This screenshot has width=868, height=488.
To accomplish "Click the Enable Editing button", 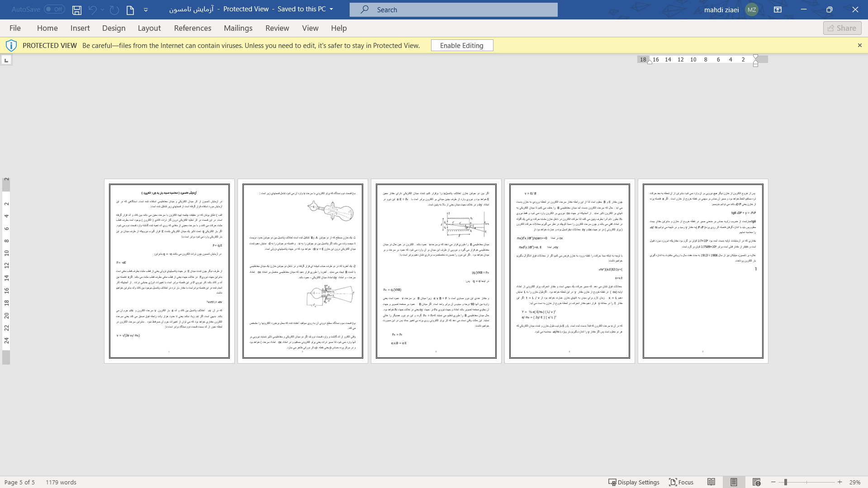I will pos(462,45).
